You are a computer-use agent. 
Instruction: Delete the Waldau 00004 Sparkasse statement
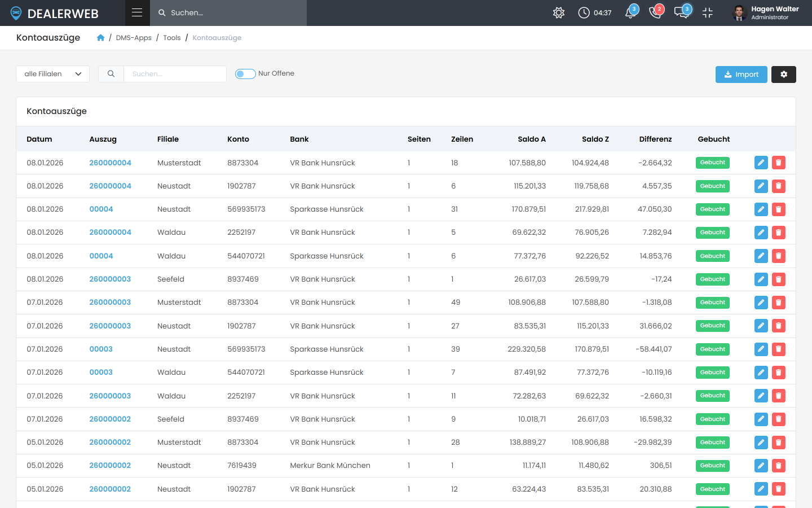(x=779, y=256)
